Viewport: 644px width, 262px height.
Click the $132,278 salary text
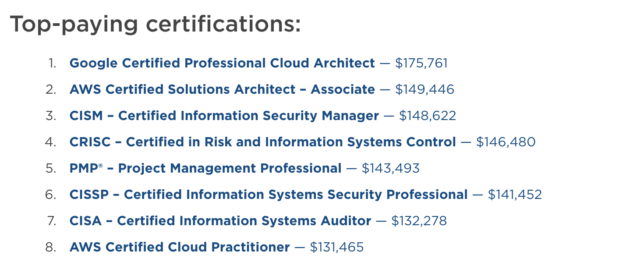[x=419, y=221]
